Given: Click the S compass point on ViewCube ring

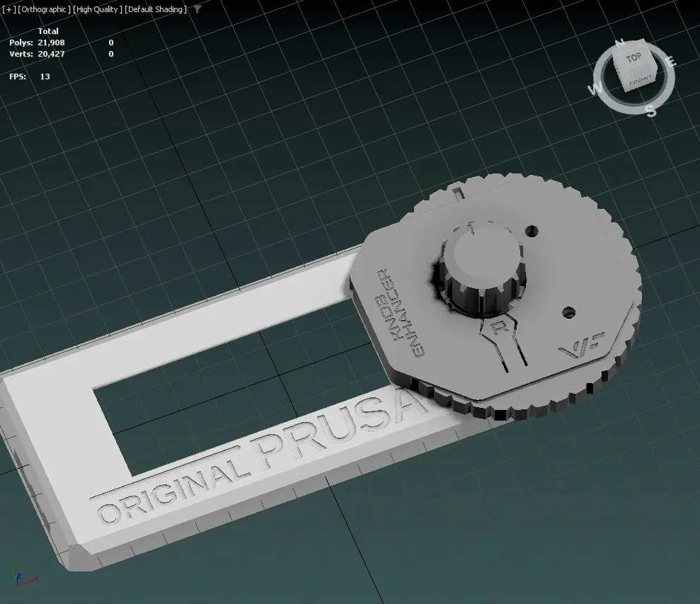Looking at the screenshot, I should point(651,110).
